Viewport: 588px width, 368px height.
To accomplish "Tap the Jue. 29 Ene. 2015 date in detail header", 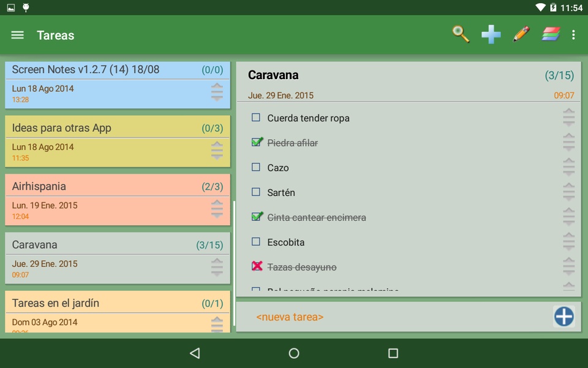I will (x=281, y=96).
